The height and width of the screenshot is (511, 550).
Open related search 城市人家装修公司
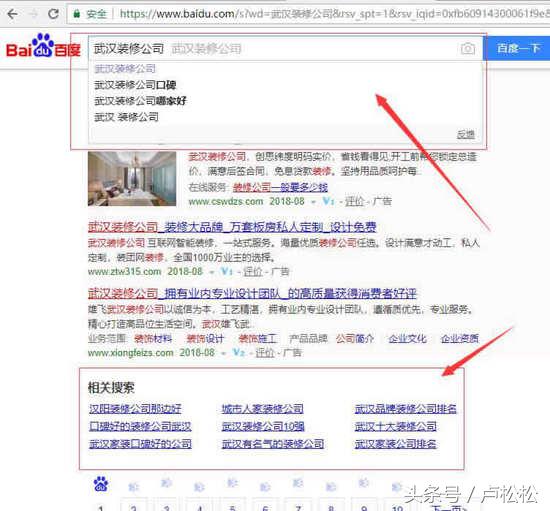tap(263, 409)
